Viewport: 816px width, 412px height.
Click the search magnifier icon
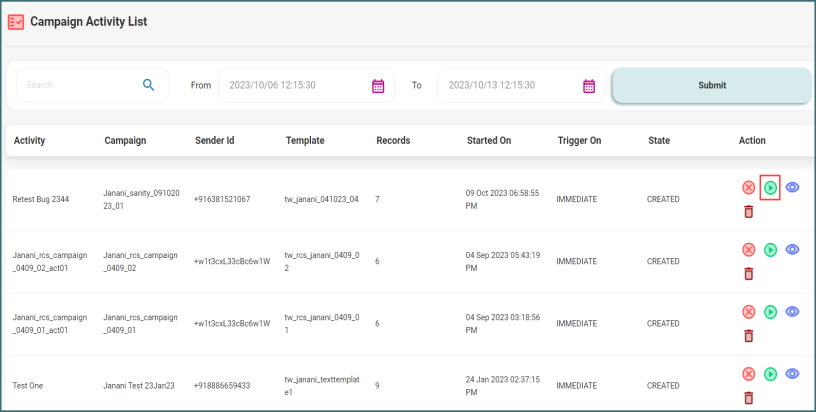point(148,85)
